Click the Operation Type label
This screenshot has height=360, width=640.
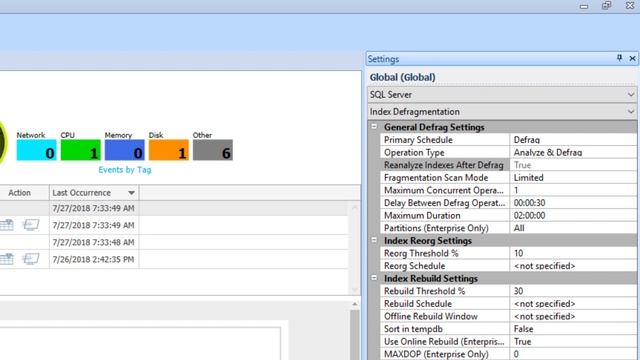414,152
